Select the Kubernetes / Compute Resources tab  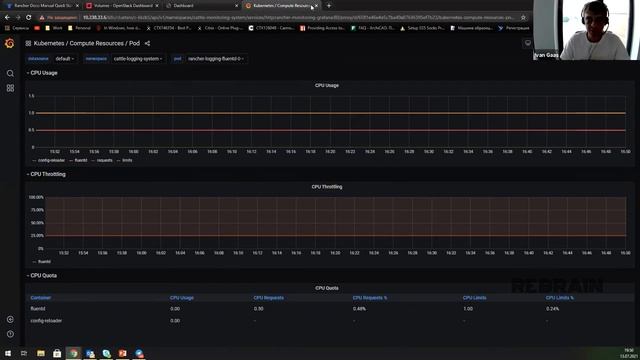pos(281,6)
